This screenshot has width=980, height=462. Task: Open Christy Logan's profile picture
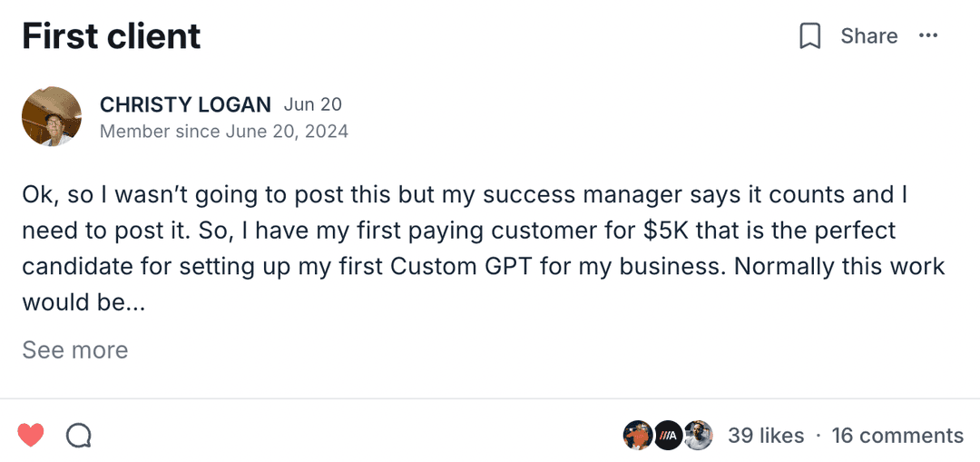(x=52, y=116)
